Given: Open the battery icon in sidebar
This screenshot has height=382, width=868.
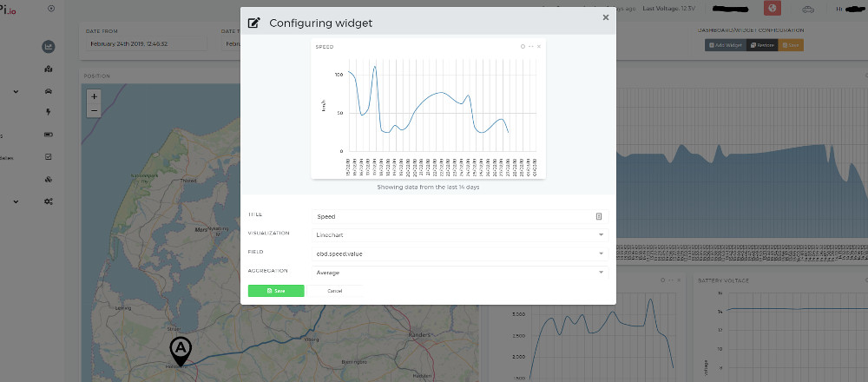Looking at the screenshot, I should [x=48, y=135].
